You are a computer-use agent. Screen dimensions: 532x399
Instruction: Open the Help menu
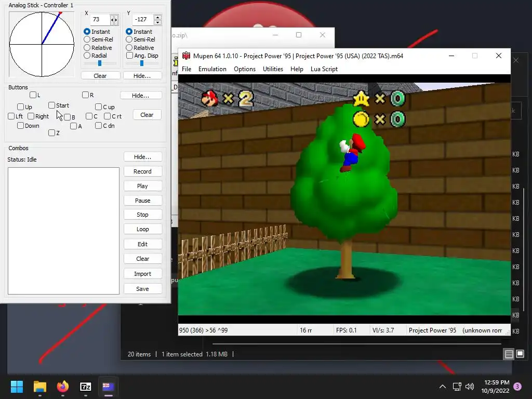pos(297,69)
